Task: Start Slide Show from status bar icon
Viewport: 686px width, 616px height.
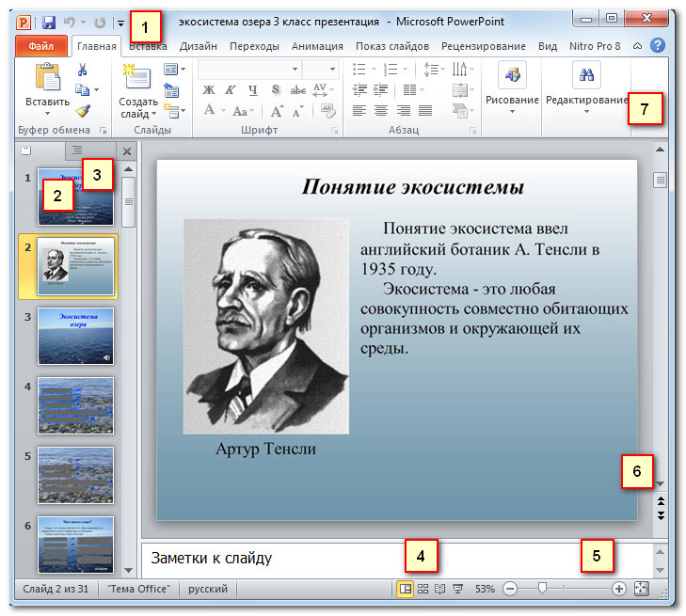Action: point(457,589)
